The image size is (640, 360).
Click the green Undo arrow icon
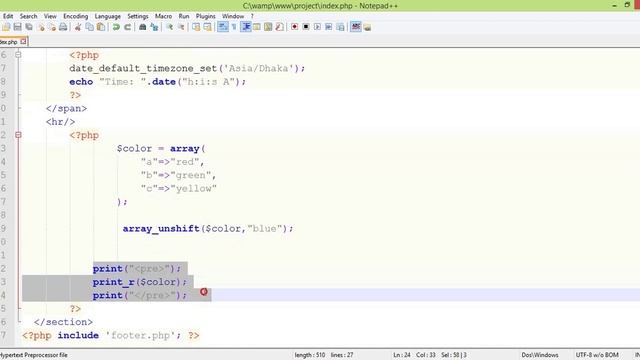116,27
